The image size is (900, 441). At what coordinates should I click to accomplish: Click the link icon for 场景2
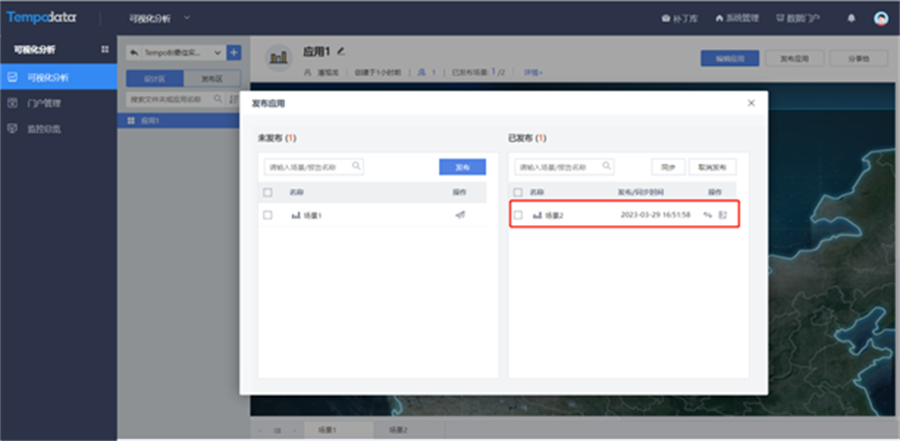(x=708, y=215)
